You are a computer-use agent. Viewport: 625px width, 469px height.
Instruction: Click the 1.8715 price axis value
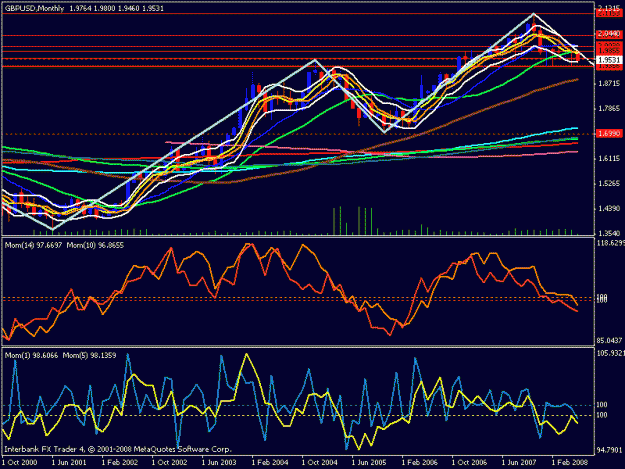point(609,83)
